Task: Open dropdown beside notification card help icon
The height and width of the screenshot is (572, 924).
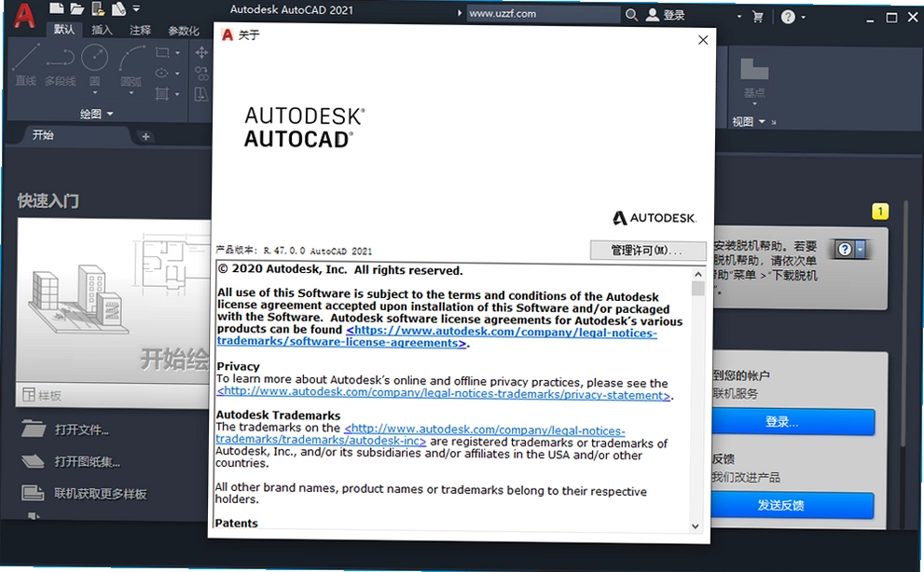Action: (861, 249)
